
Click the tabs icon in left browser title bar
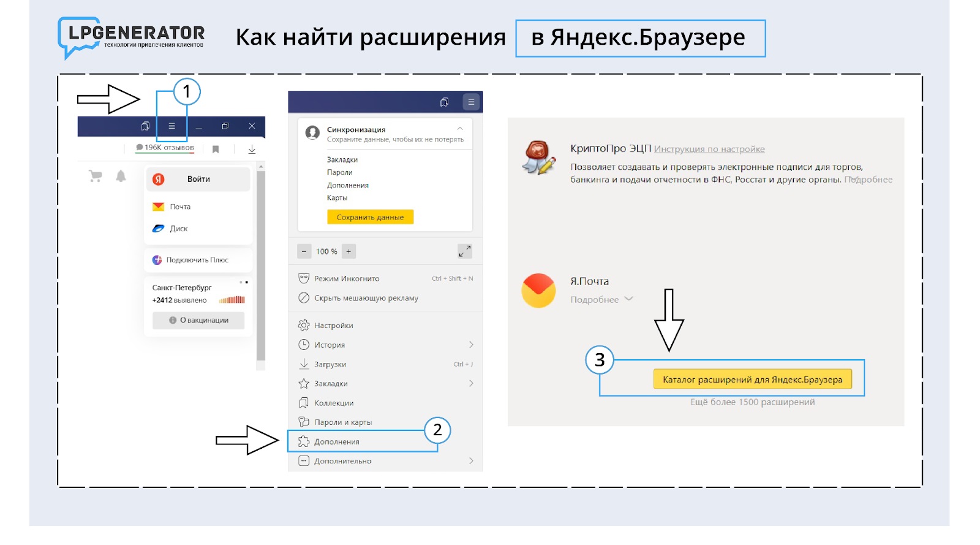click(x=145, y=126)
